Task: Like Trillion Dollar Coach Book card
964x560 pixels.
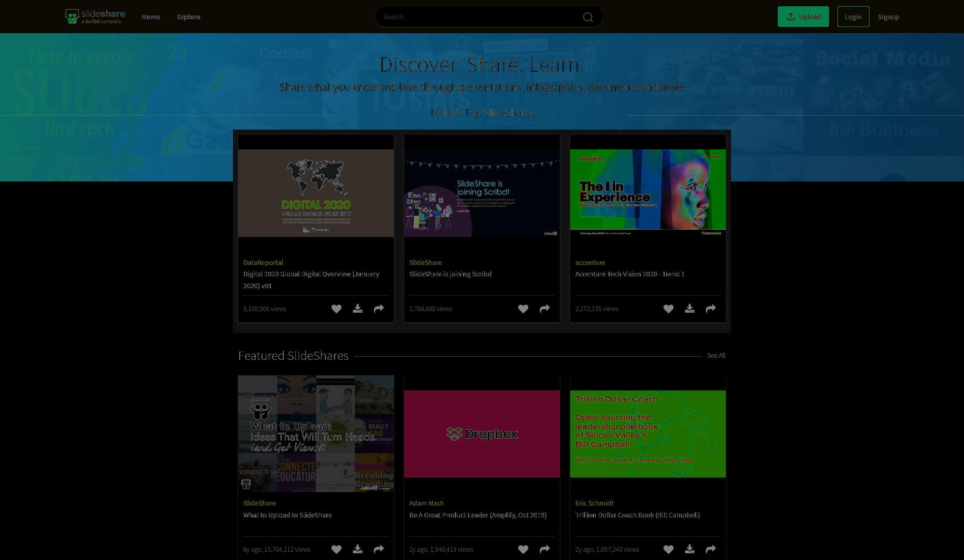Action: pyautogui.click(x=668, y=550)
